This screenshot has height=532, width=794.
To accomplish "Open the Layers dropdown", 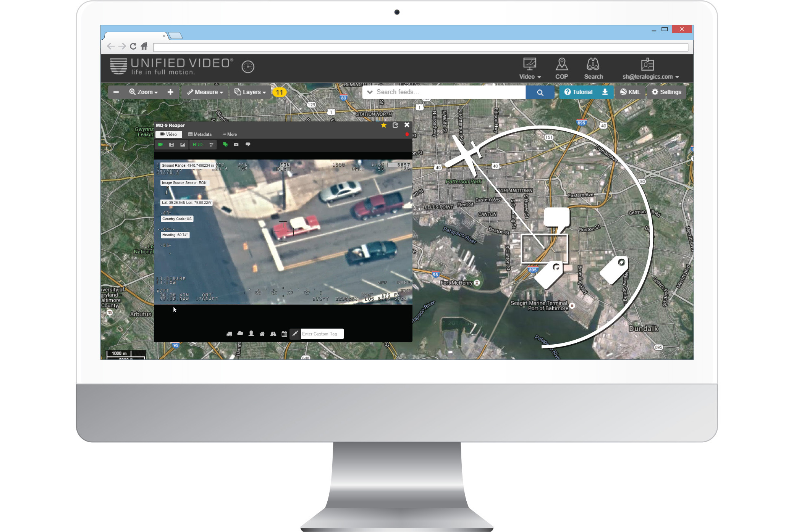I will coord(250,92).
